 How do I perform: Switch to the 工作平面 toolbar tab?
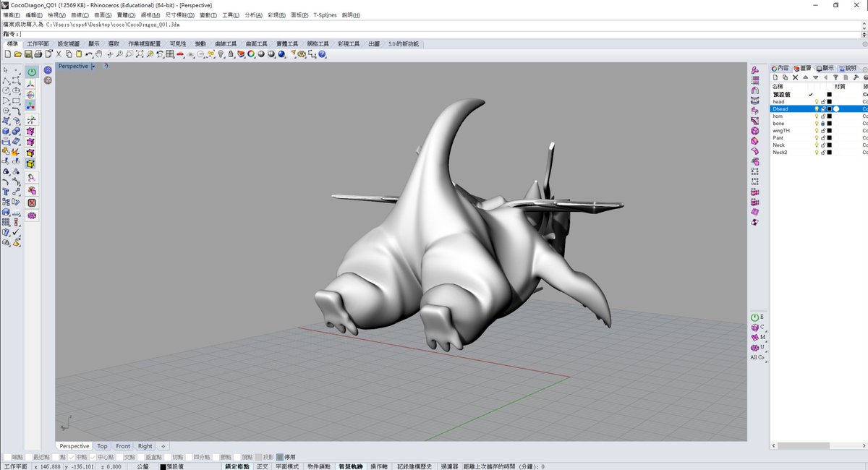38,44
